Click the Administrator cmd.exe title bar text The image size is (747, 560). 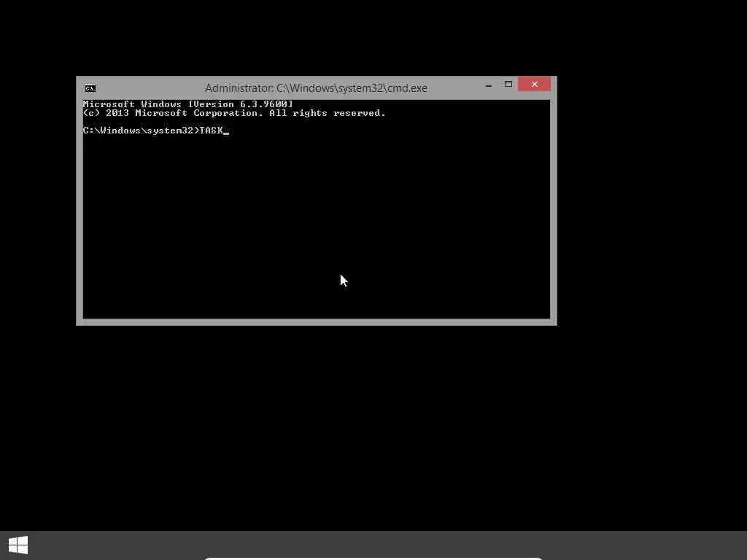316,88
